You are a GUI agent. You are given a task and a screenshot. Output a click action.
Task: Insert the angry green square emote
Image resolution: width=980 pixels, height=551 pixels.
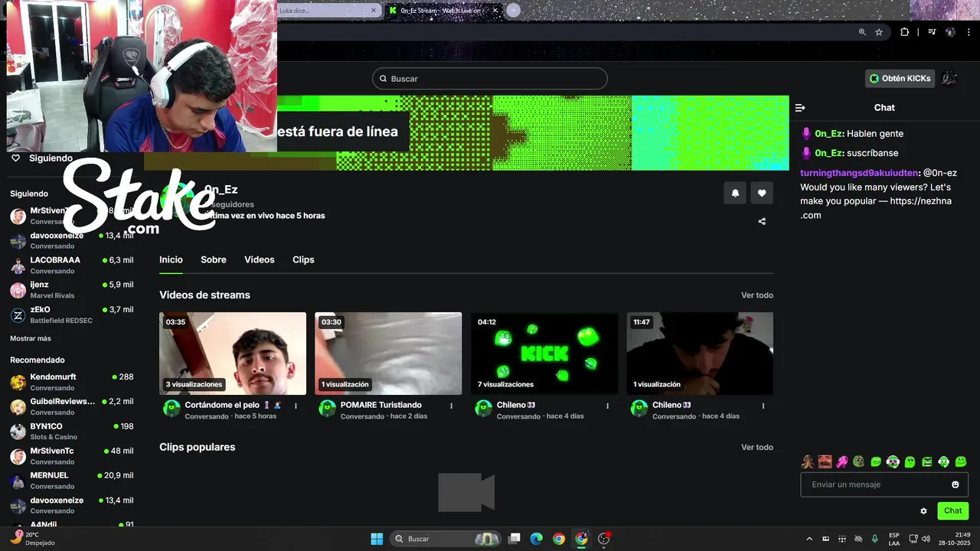[927, 461]
